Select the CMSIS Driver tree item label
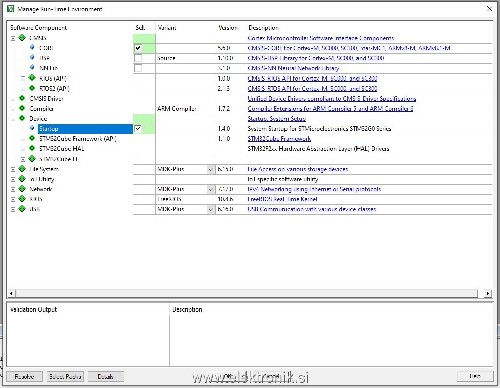Viewport: 500px width, 388px height. click(46, 99)
